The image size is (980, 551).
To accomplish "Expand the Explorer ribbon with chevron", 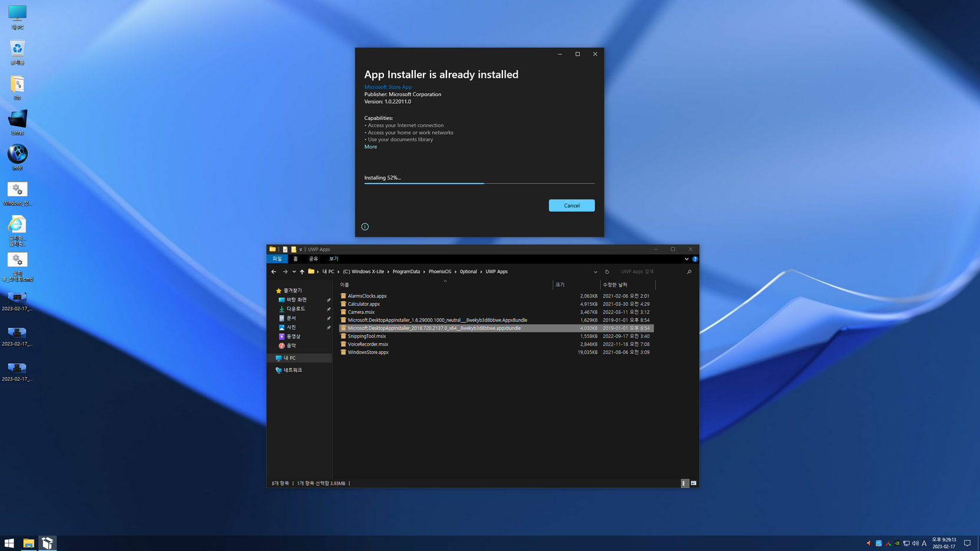I will click(x=686, y=259).
